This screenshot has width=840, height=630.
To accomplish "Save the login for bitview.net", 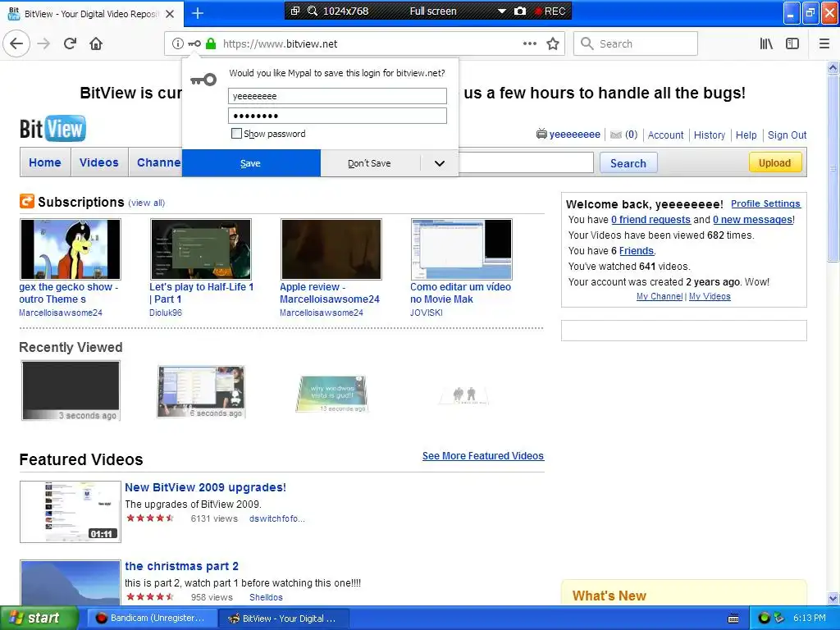I will pos(251,163).
